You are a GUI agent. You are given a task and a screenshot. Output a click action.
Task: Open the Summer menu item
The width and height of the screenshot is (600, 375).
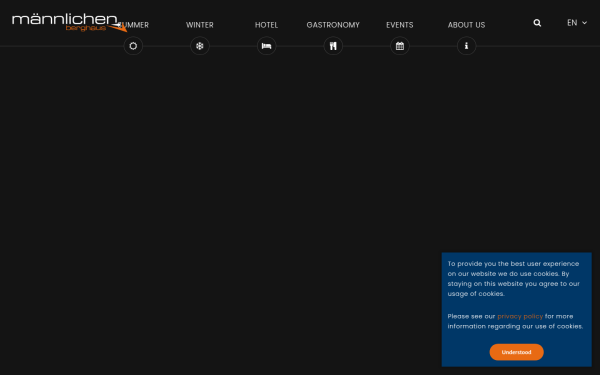point(134,25)
